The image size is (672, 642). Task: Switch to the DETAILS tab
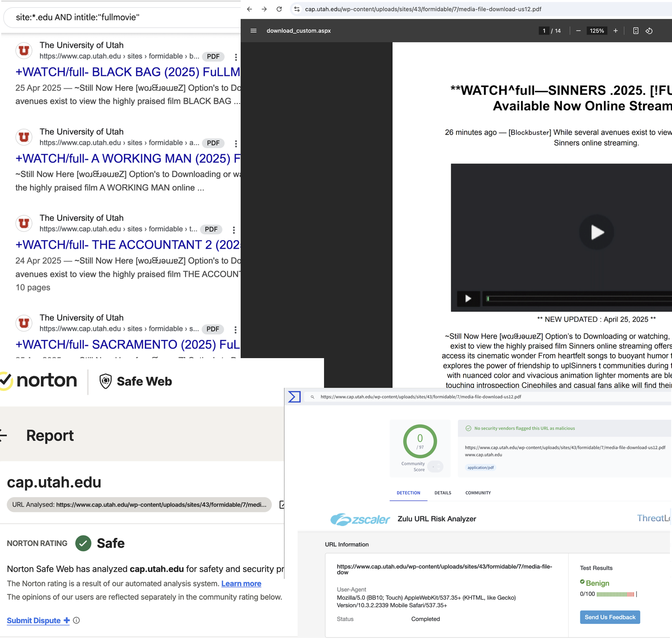point(442,493)
